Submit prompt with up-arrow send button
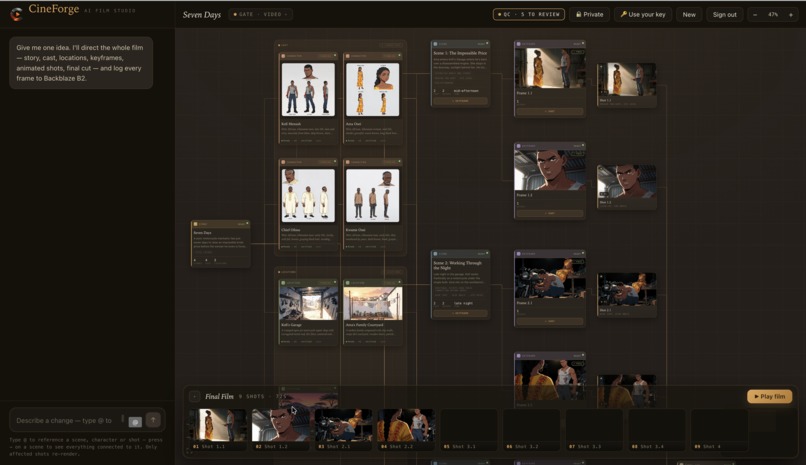 [153, 420]
